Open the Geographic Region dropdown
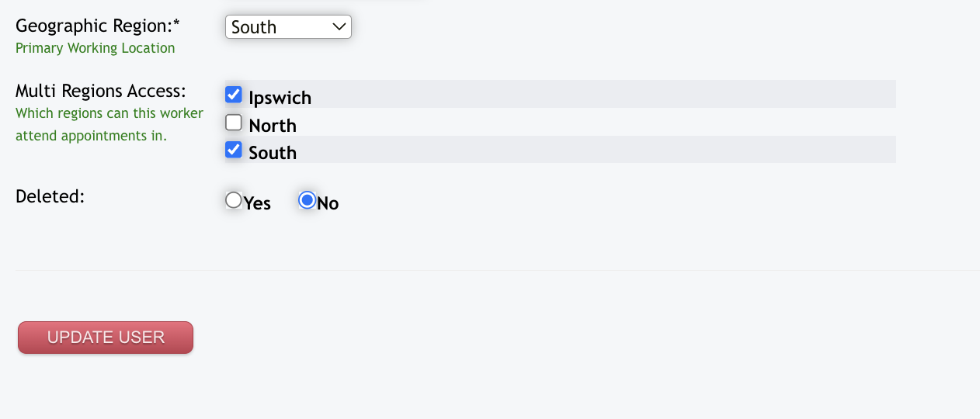The image size is (980, 419). [287, 27]
